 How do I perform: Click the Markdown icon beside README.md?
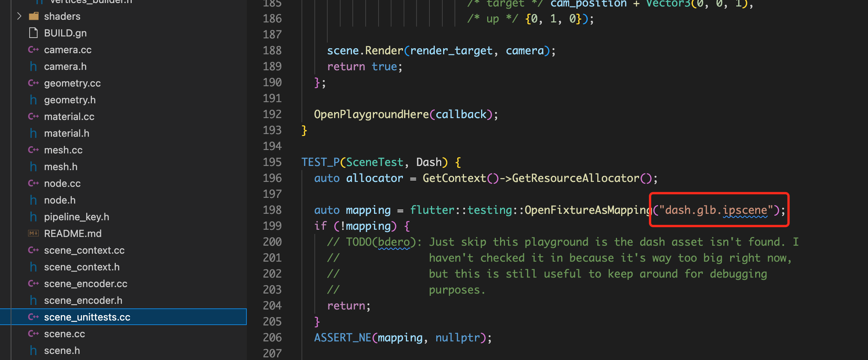pos(33,233)
